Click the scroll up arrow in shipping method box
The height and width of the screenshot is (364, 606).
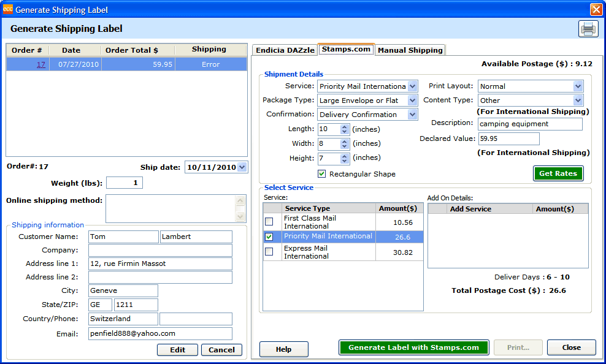(240, 200)
